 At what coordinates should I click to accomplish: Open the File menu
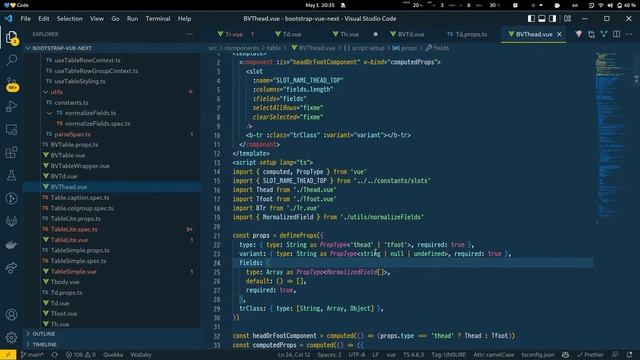(25, 19)
